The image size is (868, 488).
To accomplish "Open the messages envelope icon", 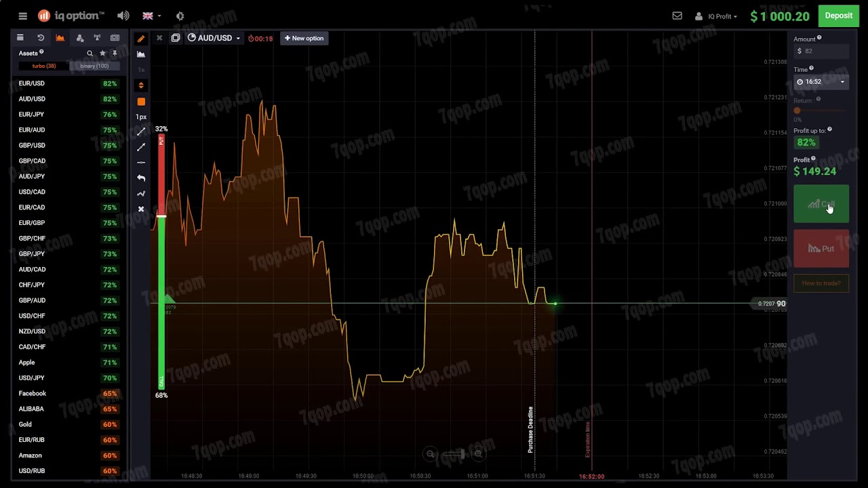I will 677,16.
